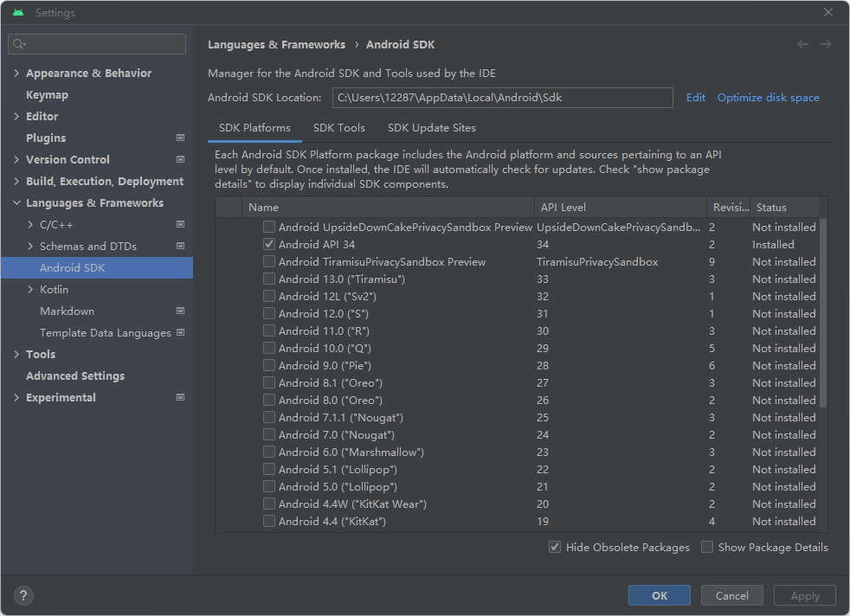Check Android 8.0 Oreo checkbox

coord(269,400)
